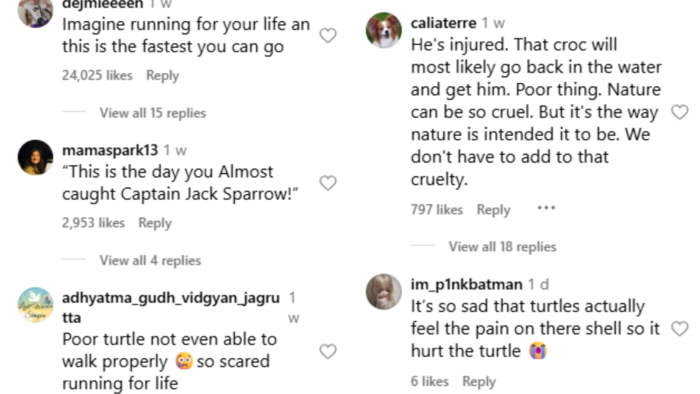Expand 'View all 18 replies'
Image resolution: width=700 pixels, height=394 pixels.
(x=502, y=246)
